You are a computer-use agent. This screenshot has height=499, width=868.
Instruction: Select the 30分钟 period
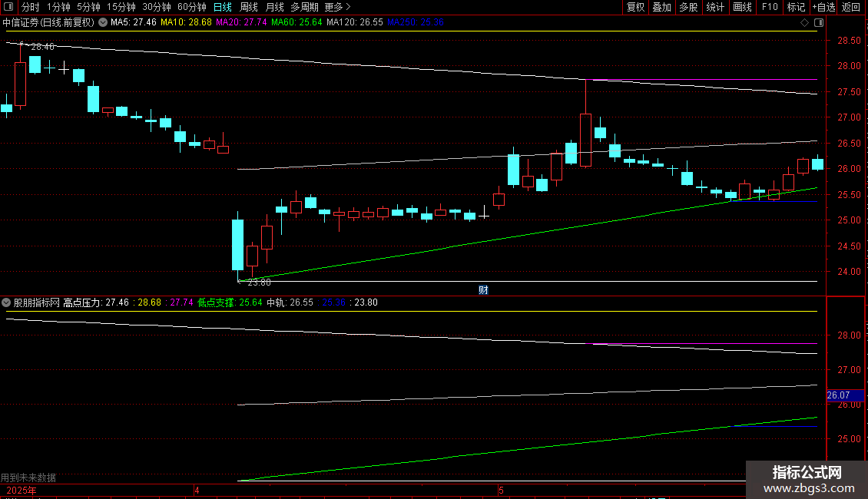coord(157,7)
